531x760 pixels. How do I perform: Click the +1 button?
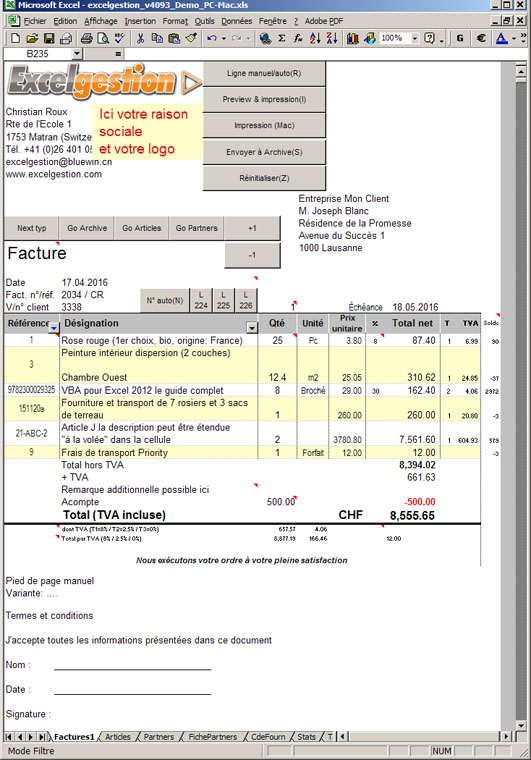[x=252, y=228]
